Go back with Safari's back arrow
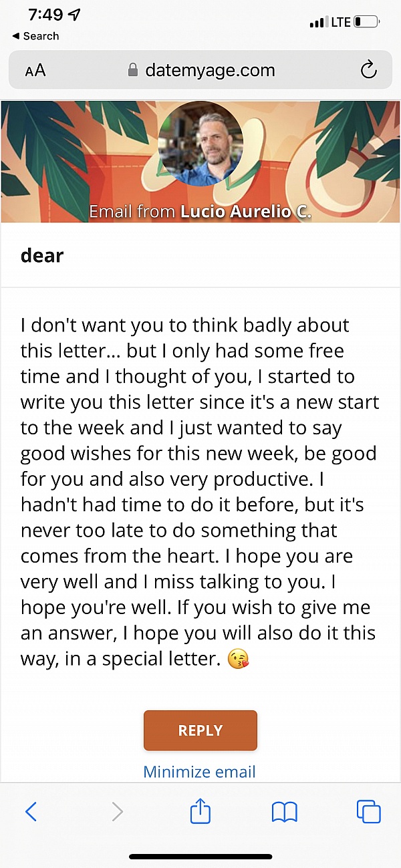The width and height of the screenshot is (401, 868). click(31, 812)
